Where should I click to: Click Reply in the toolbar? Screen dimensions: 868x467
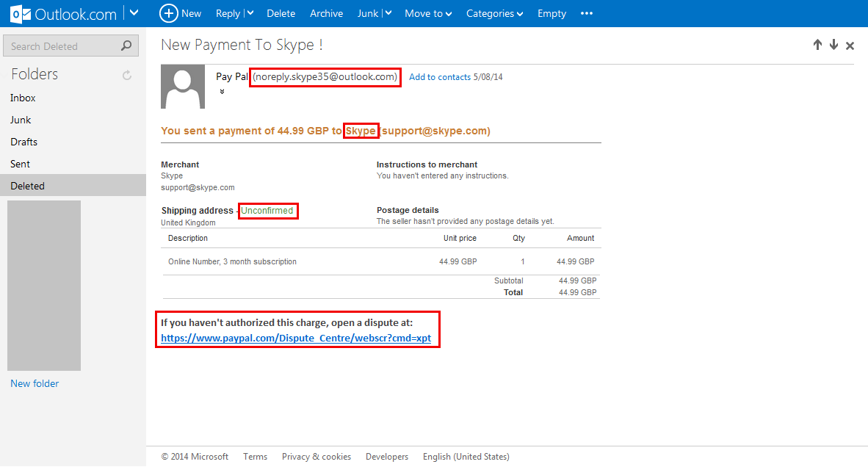228,13
